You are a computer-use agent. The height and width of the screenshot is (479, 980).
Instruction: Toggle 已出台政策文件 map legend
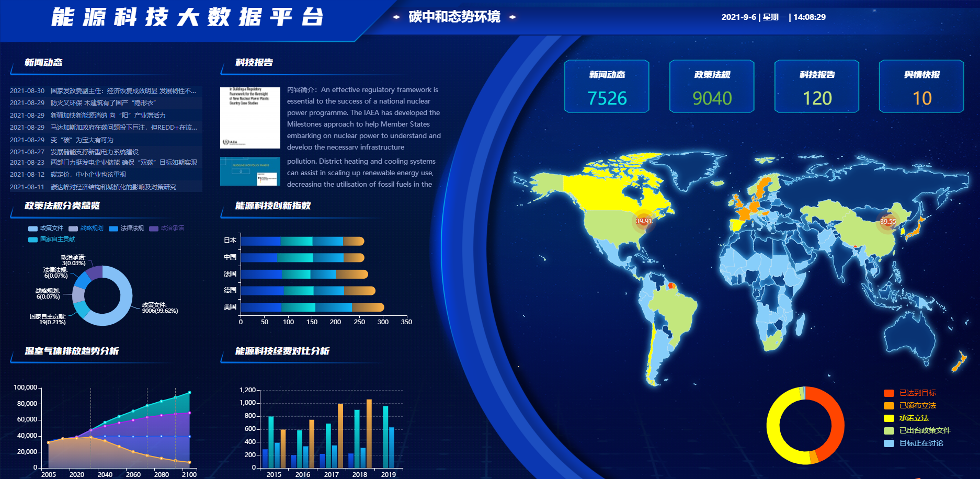click(917, 431)
